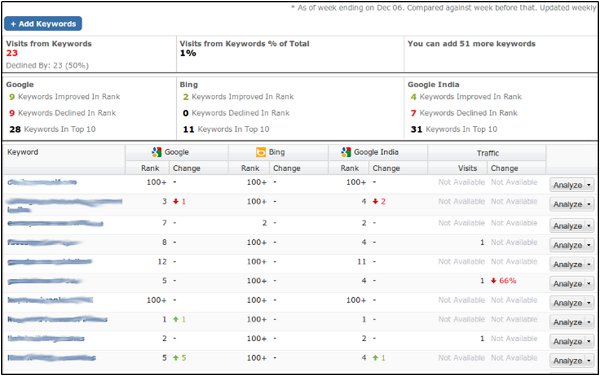Click red down arrow beside Google India change 2

(x=375, y=201)
